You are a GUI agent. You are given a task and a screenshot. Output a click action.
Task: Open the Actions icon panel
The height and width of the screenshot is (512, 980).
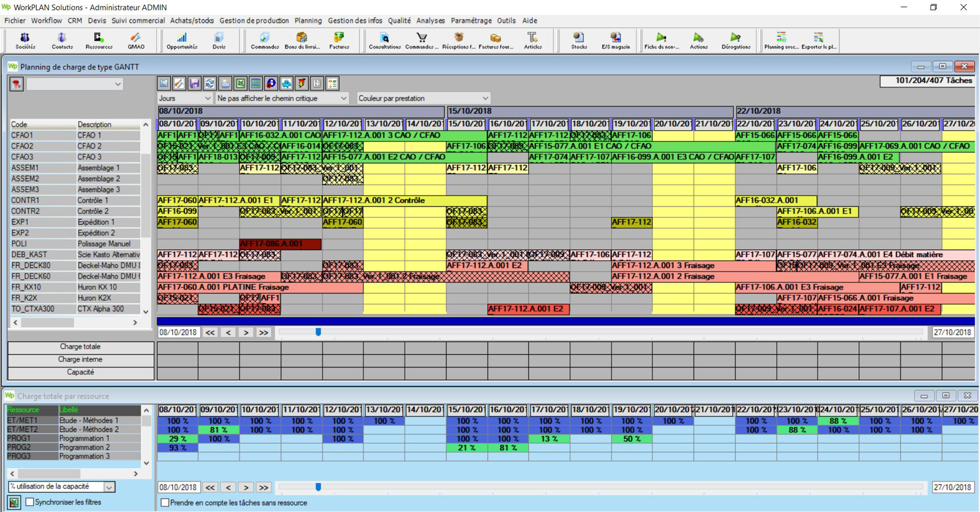pos(699,40)
